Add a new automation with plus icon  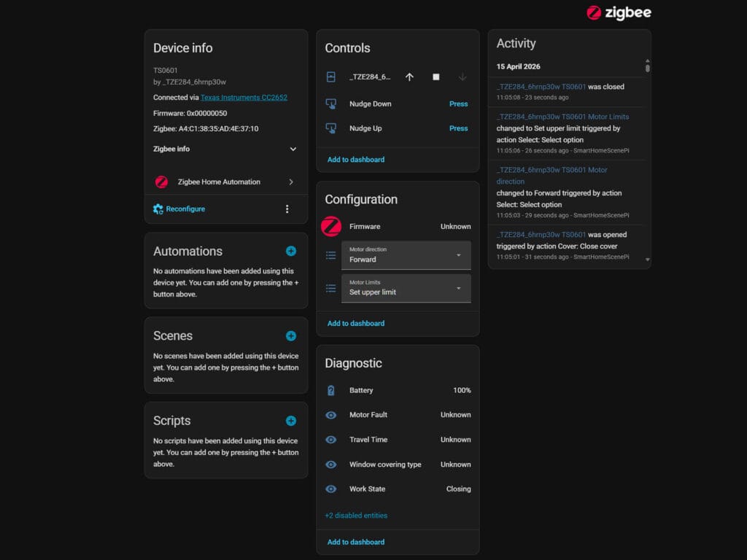pyautogui.click(x=291, y=251)
